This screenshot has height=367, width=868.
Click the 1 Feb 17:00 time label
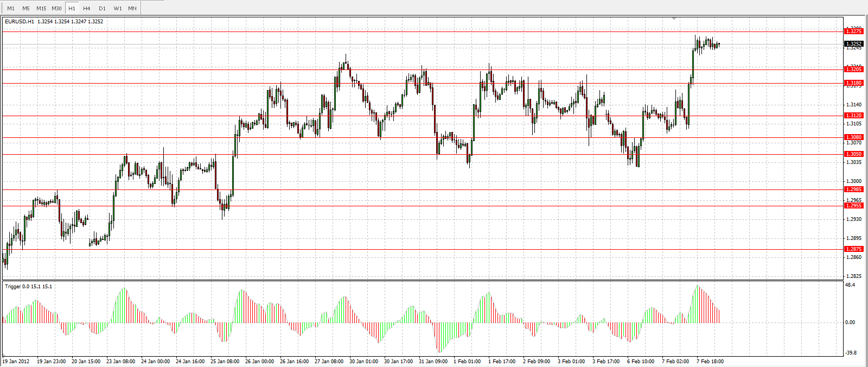tap(502, 362)
